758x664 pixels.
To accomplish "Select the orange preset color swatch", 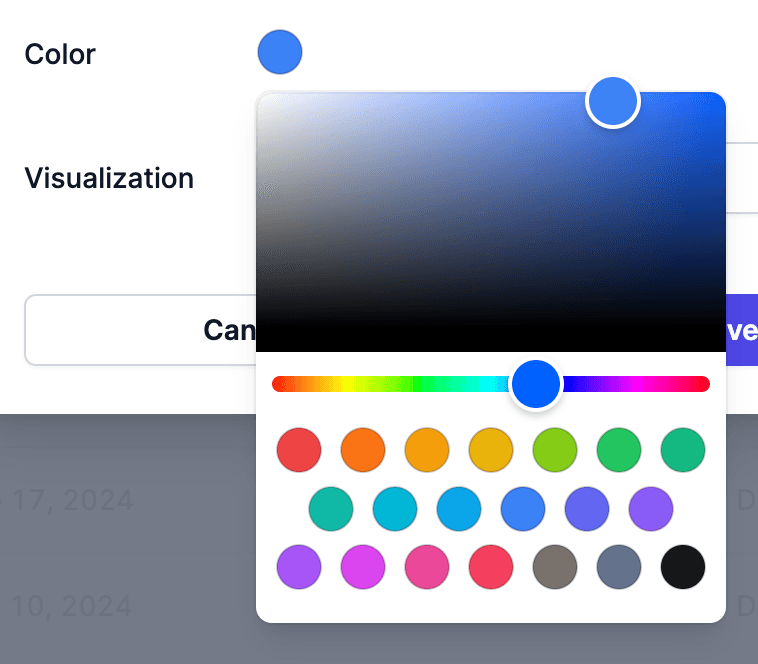I will tap(363, 450).
